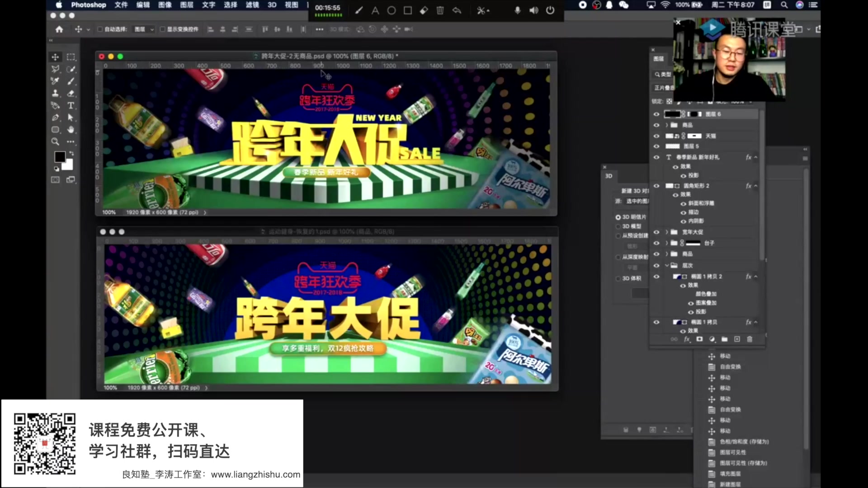Hide the 圆角矩形 2 layer
Screen dimensions: 868x488
click(656, 186)
